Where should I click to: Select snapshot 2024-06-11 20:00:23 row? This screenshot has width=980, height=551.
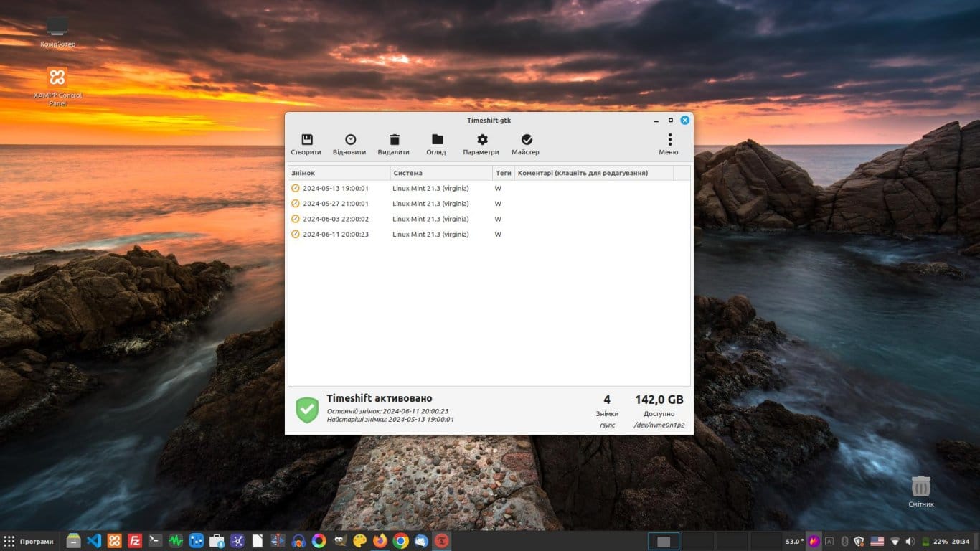(x=335, y=235)
